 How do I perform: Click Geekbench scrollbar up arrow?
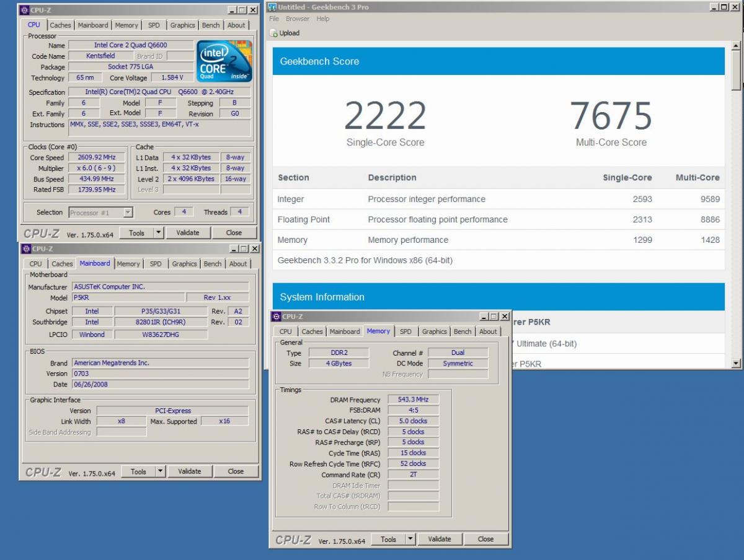(x=736, y=46)
